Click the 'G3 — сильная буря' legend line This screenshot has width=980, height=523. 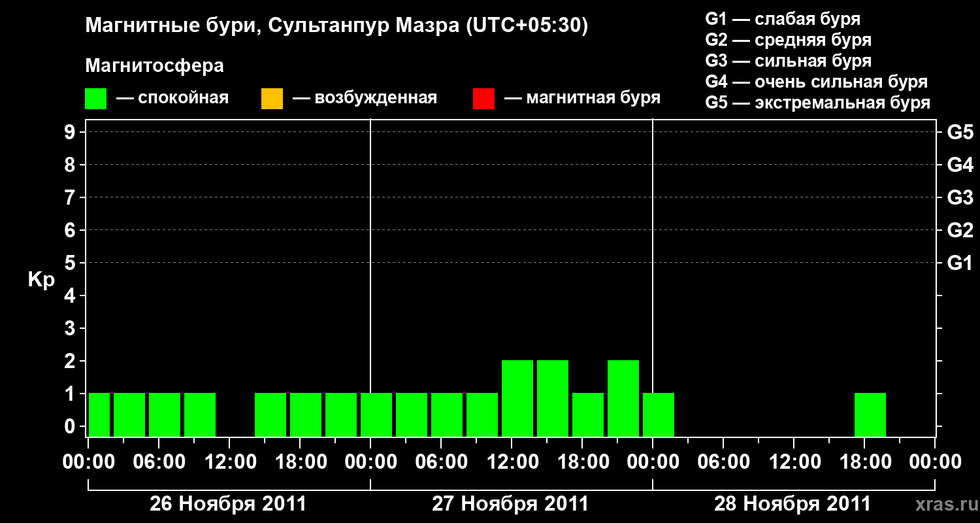click(789, 61)
